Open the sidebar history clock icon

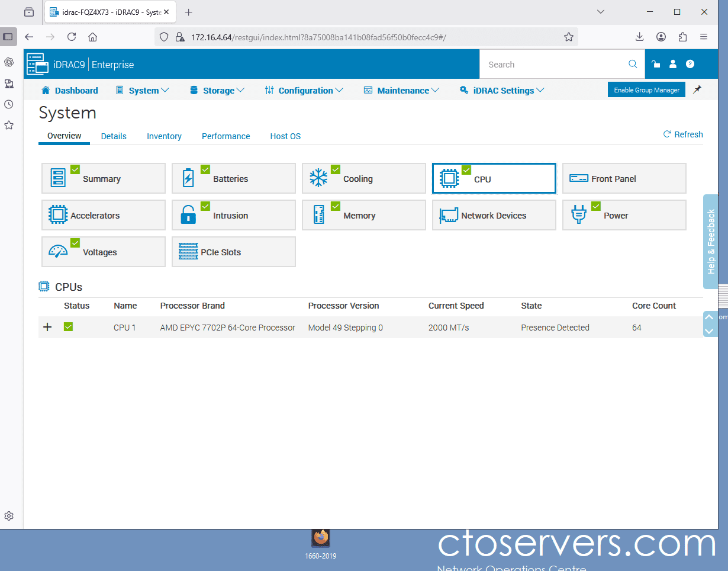pos(9,104)
